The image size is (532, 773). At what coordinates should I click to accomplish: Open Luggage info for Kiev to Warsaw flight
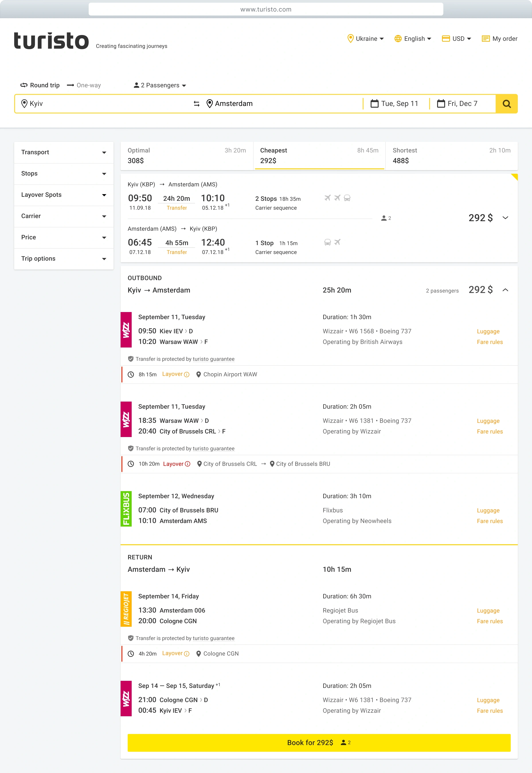click(x=488, y=332)
